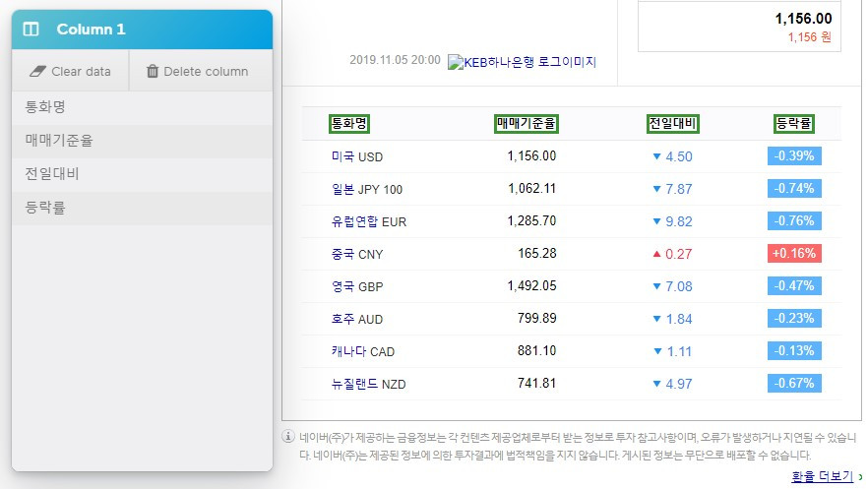Click the AUD rate value 799.89
Screen dimensions: 868x489
pos(537,319)
